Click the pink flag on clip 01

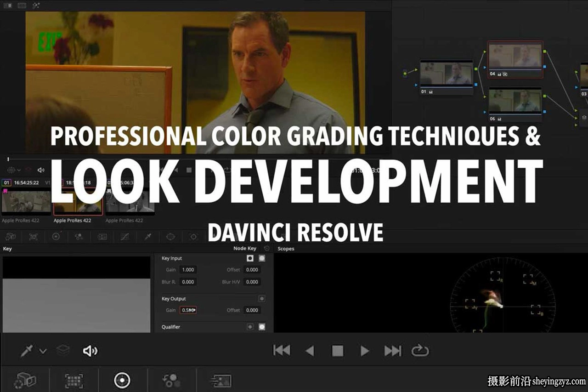click(6, 191)
